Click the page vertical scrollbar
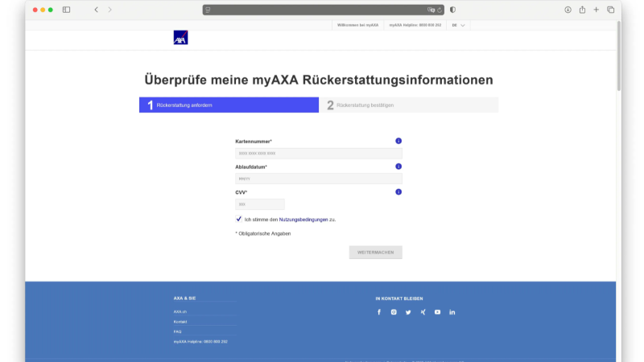This screenshot has width=644, height=362. click(x=618, y=56)
